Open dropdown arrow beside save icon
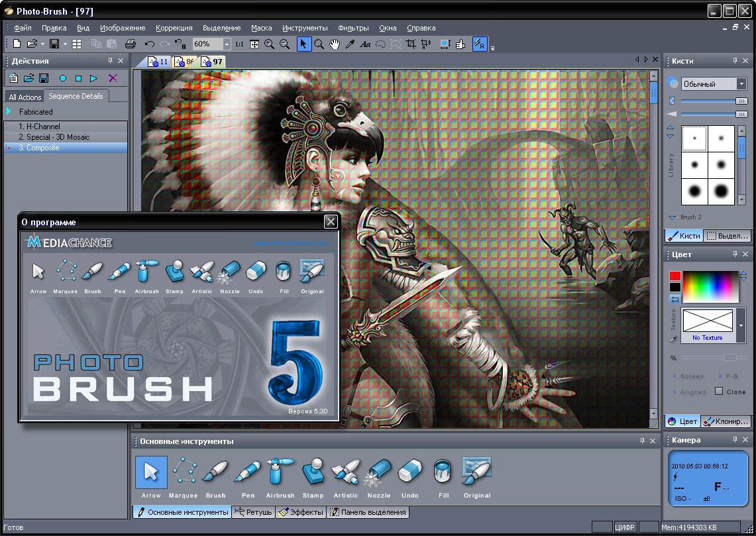Image resolution: width=756 pixels, height=536 pixels. pos(65,44)
